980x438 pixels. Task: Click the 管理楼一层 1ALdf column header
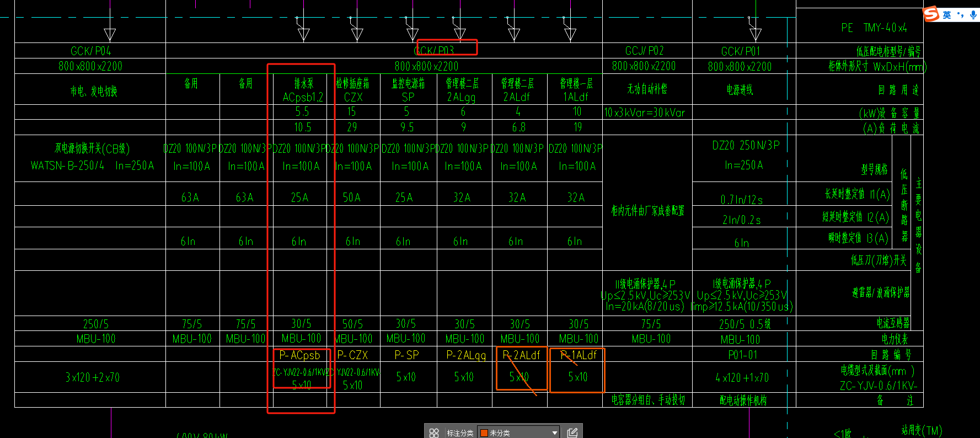tap(576, 90)
